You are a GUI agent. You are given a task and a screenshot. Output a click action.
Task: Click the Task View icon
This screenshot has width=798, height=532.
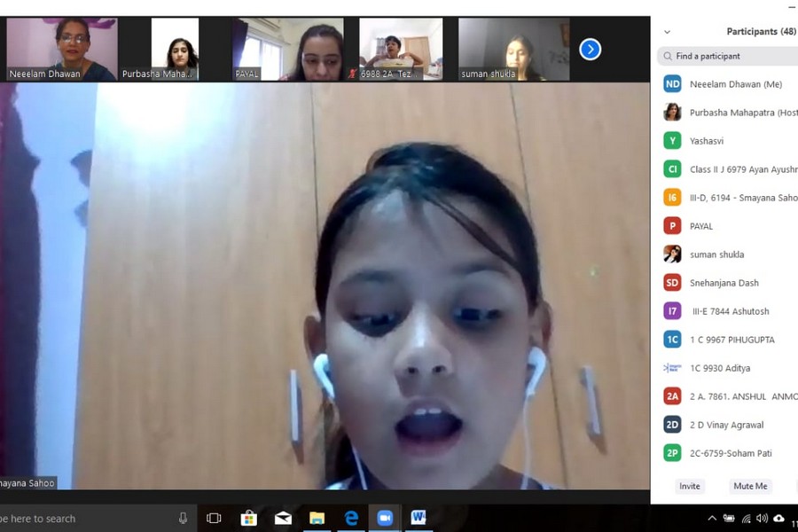(x=214, y=518)
